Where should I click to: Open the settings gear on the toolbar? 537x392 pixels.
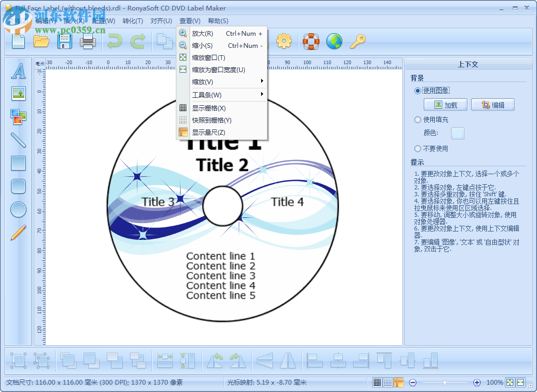[x=284, y=41]
